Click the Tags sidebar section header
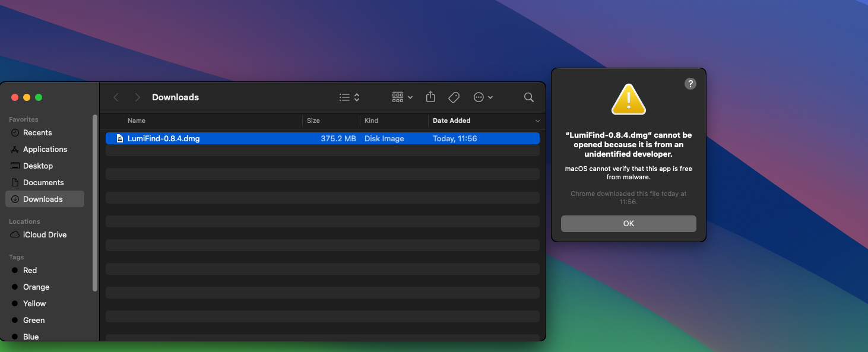This screenshot has height=352, width=868. tap(17, 257)
